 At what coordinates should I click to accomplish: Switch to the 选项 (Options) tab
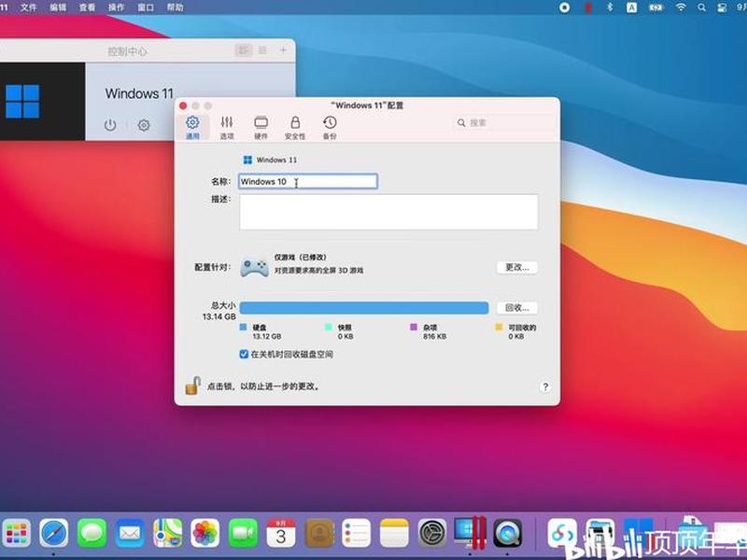tap(227, 127)
